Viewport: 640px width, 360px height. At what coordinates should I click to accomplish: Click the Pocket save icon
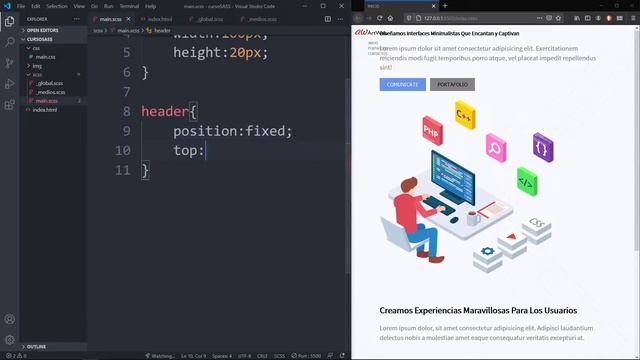pos(549,18)
